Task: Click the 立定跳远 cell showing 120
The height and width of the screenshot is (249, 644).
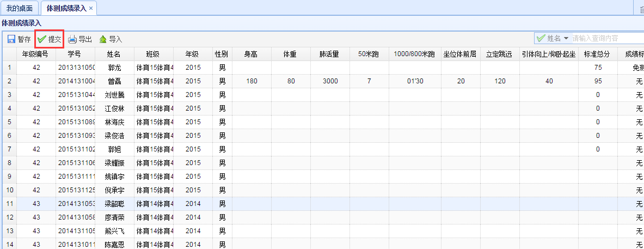Action: [x=499, y=81]
